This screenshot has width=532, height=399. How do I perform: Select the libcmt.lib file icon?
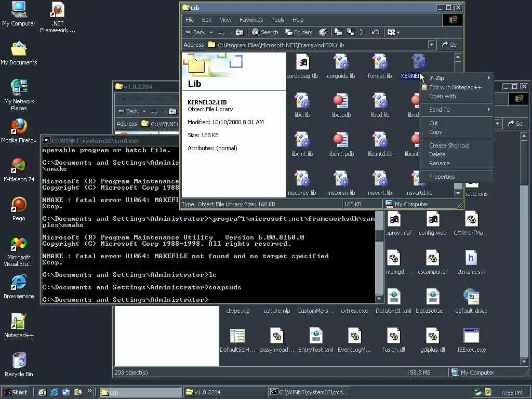pos(302,140)
